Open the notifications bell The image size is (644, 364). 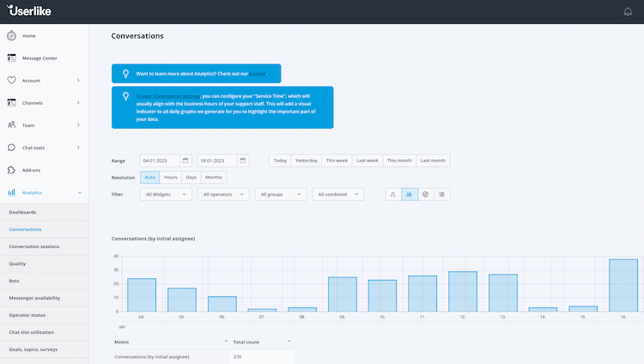click(628, 12)
